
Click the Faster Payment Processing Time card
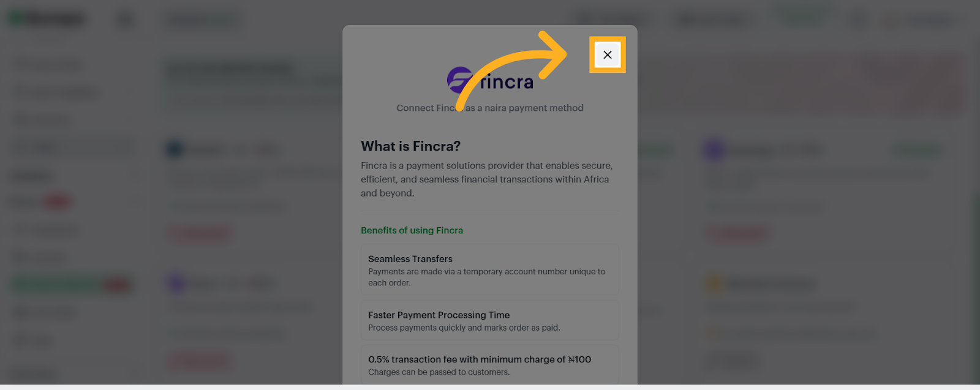click(489, 320)
